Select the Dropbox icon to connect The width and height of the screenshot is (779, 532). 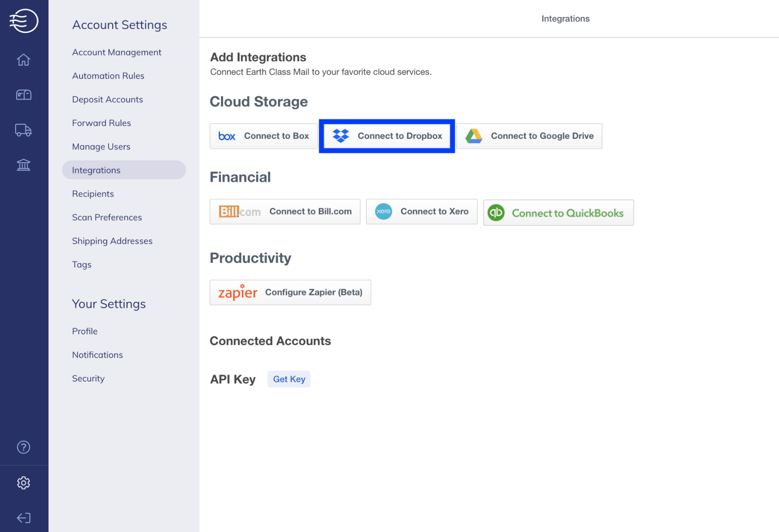point(341,136)
